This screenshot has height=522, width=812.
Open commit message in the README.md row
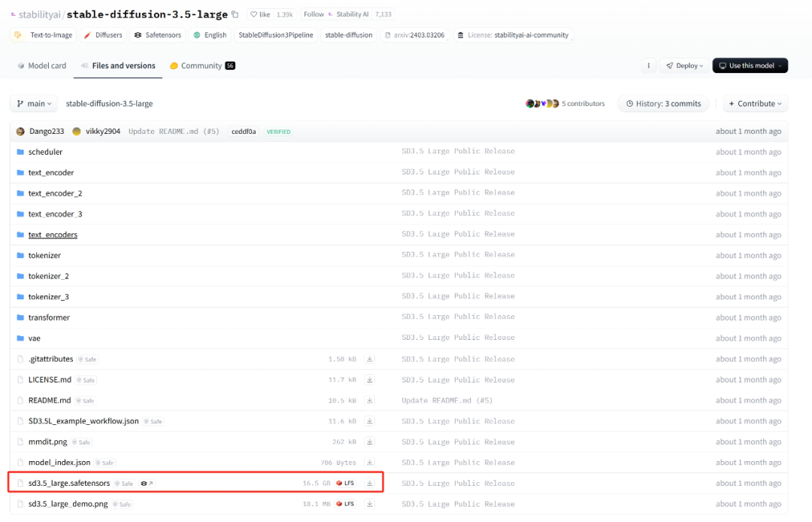(x=447, y=401)
